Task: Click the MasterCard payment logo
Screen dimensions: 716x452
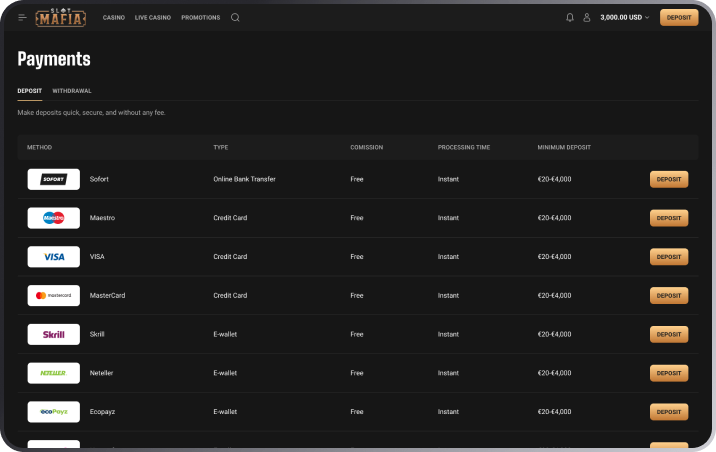Action: [53, 295]
